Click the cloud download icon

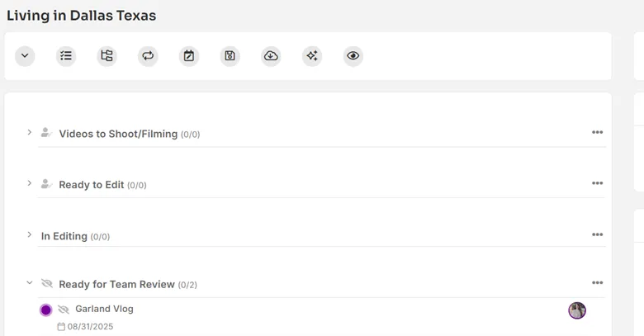(271, 56)
